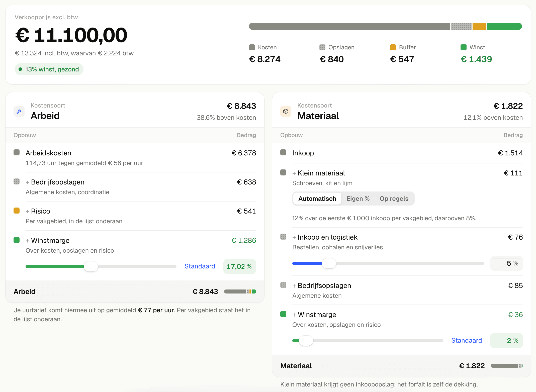Click the top price breakdown bar

(x=385, y=26)
